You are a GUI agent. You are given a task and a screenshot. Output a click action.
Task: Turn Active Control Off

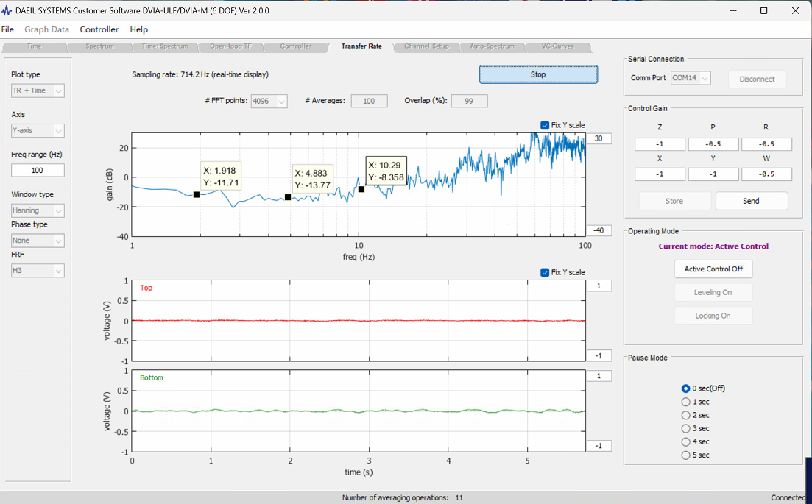(713, 269)
